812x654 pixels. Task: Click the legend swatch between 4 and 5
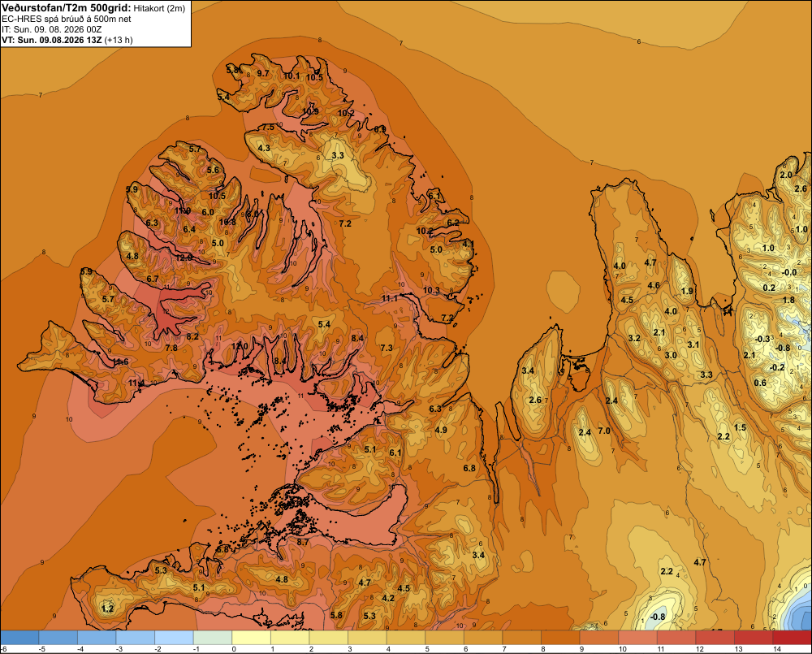pos(405,638)
